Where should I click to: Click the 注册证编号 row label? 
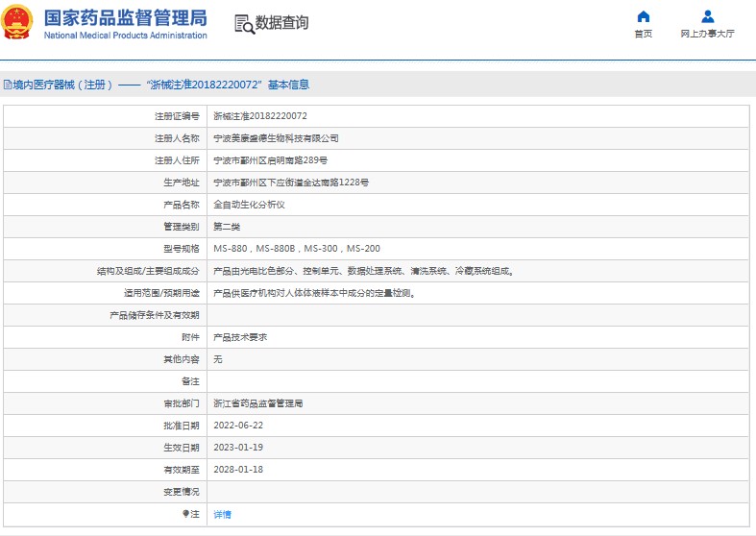click(x=177, y=116)
